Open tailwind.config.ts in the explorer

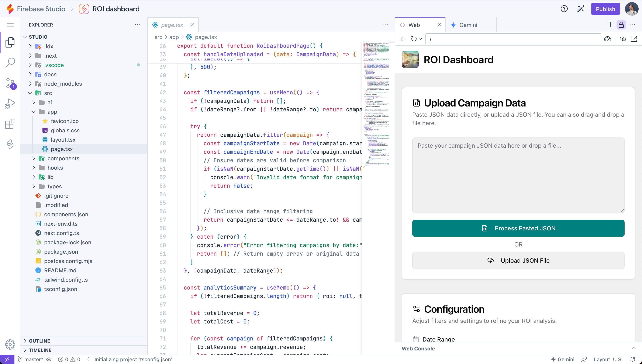point(66,280)
